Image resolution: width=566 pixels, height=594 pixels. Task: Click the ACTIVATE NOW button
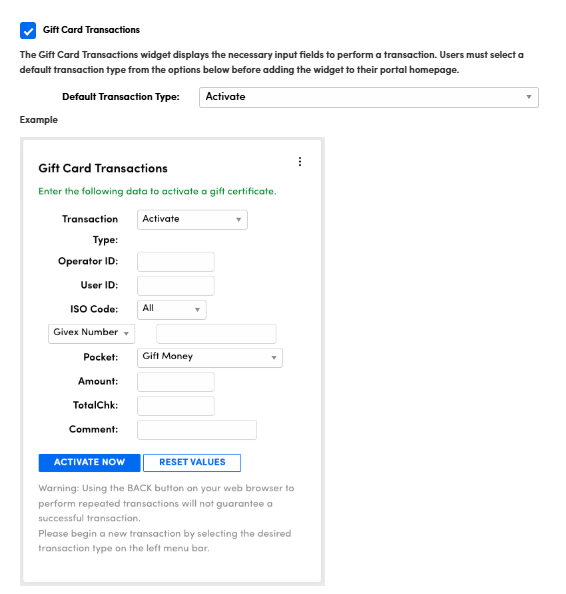coord(89,463)
